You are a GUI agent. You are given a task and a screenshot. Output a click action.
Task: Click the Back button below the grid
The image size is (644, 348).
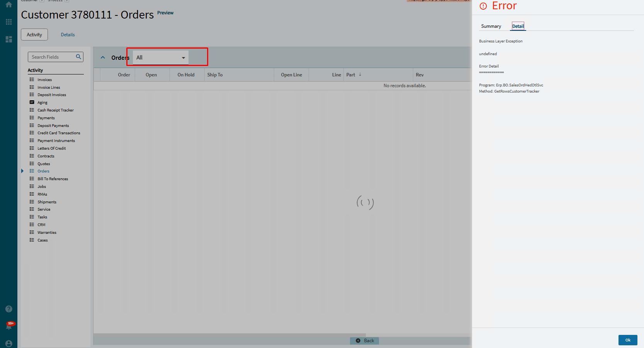365,341
